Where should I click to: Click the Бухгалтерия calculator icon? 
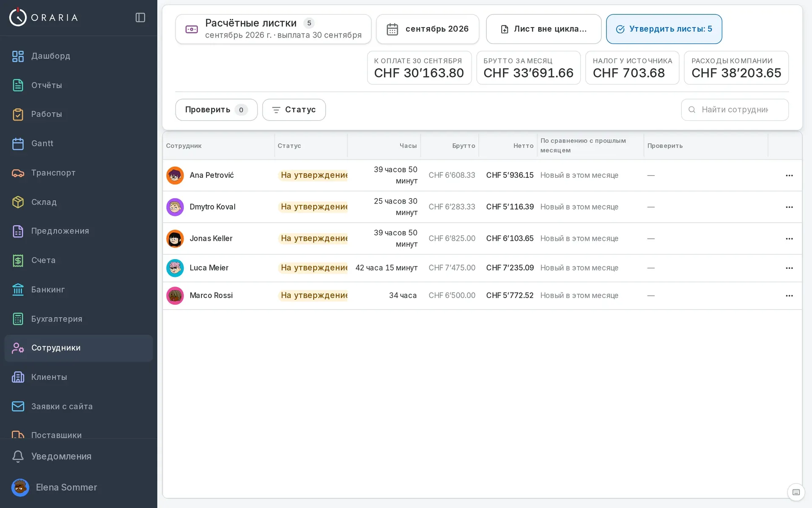[18, 319]
